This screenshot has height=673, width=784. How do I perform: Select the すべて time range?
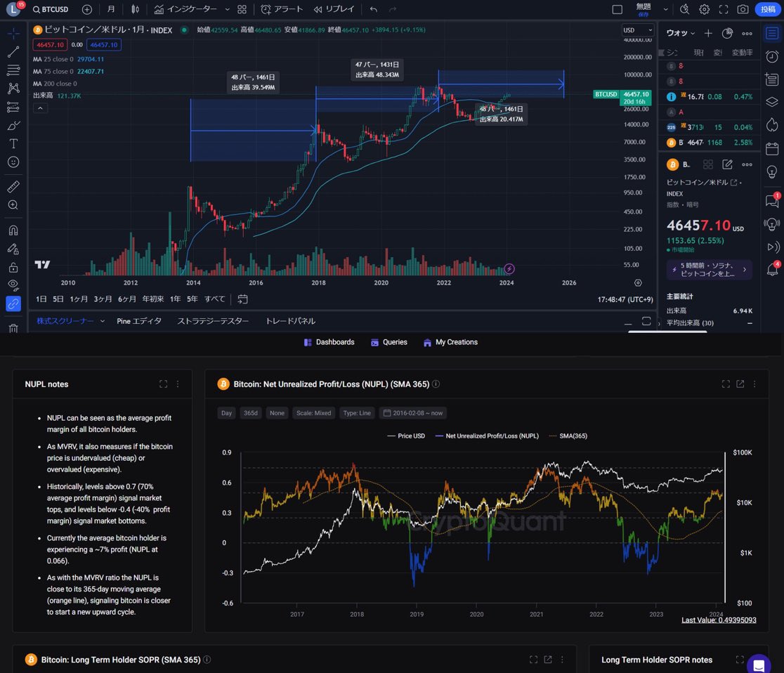coord(214,299)
